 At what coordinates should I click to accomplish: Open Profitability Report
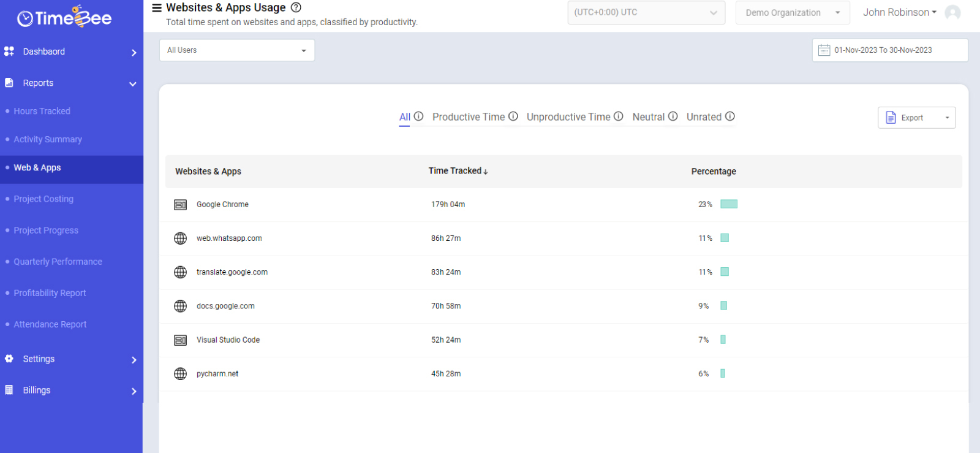pos(50,293)
